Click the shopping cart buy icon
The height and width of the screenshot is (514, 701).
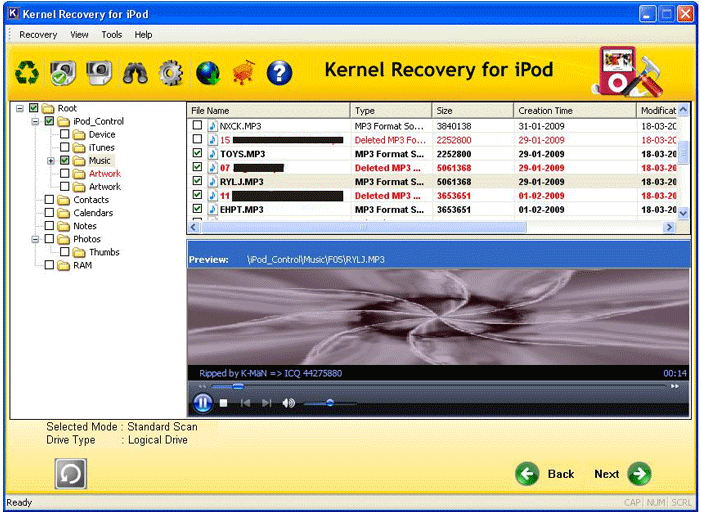[x=244, y=72]
